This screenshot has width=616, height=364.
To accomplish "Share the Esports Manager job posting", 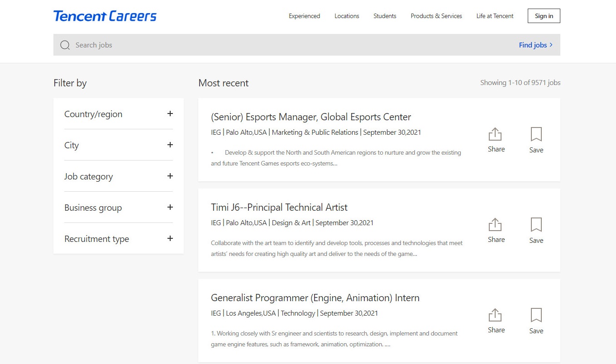I will click(x=496, y=140).
